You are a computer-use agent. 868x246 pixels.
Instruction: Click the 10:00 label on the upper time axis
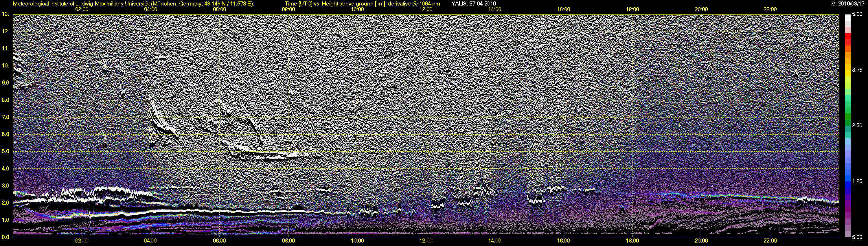point(357,10)
